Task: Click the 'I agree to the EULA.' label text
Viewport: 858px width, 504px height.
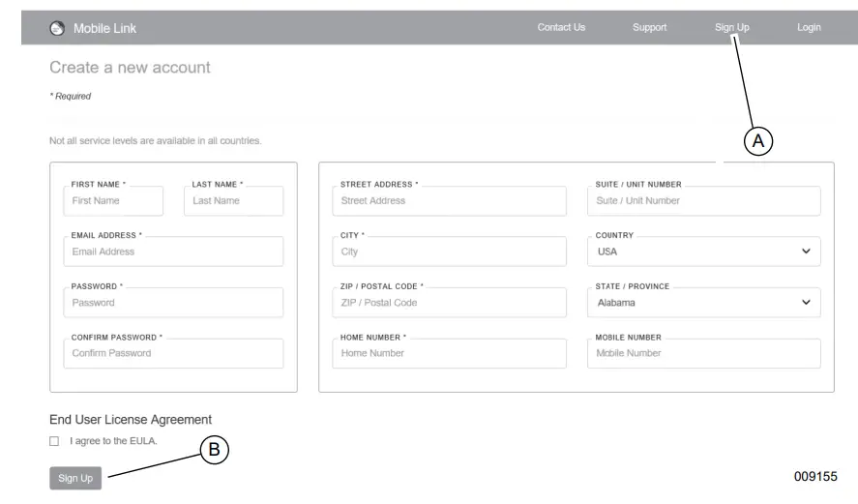Action: (113, 441)
